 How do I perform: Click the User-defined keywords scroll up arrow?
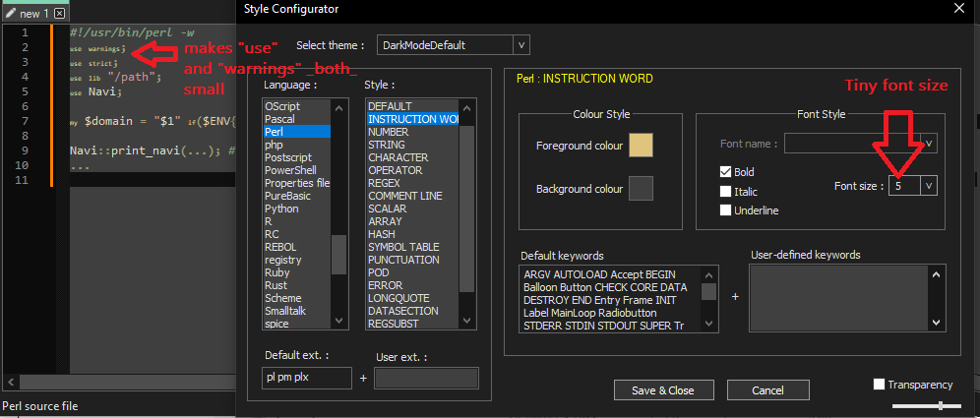[936, 273]
